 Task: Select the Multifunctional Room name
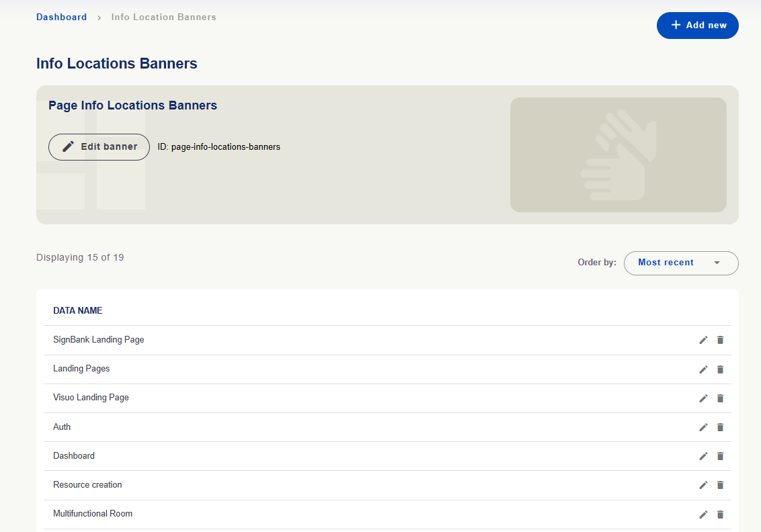93,514
